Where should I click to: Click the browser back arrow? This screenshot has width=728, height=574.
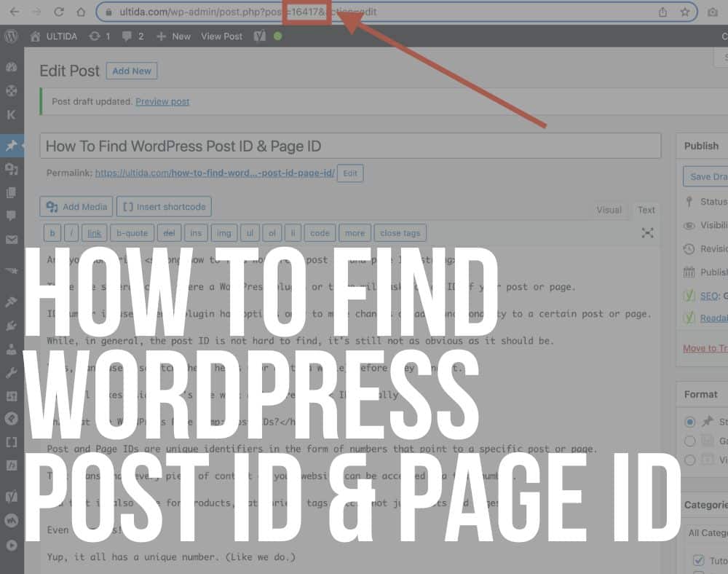[14, 12]
